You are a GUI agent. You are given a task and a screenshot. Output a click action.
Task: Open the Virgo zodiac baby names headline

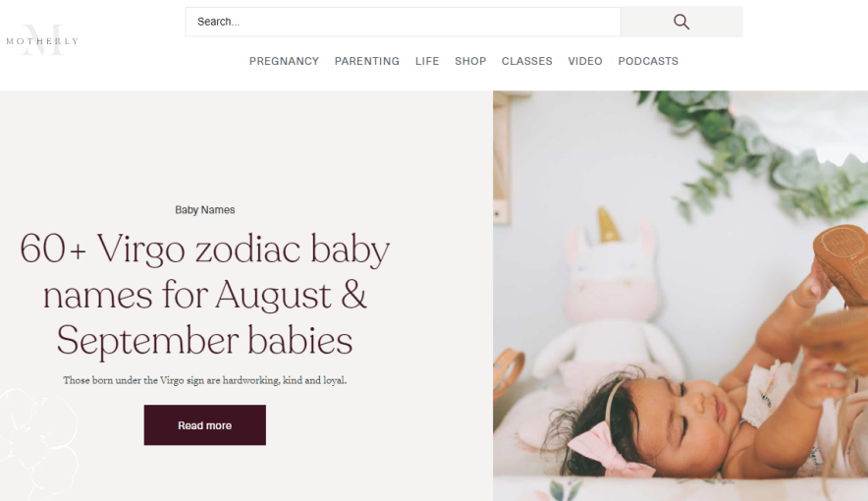click(x=205, y=295)
